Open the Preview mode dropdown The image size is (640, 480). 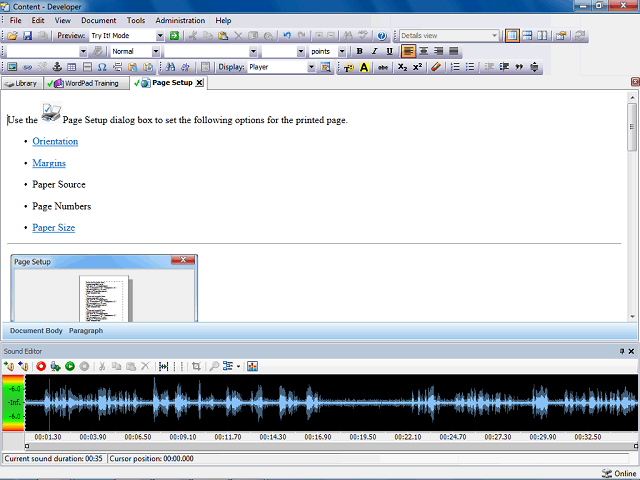(160, 36)
